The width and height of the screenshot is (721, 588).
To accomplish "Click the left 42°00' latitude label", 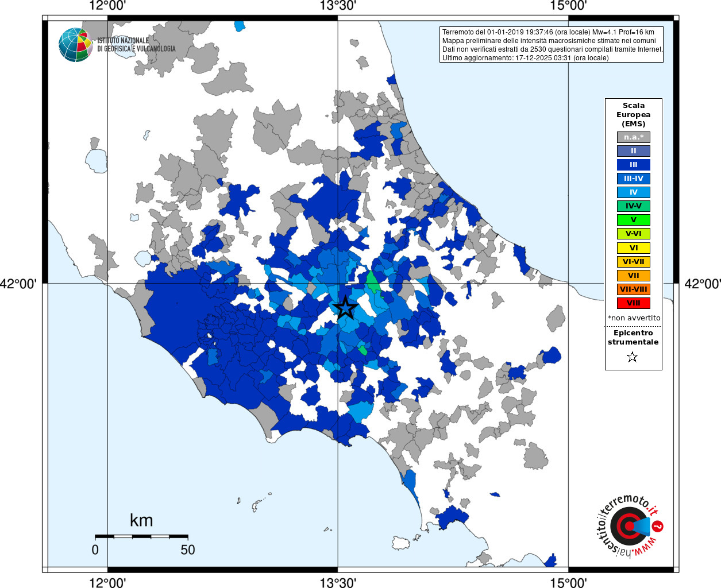I will (18, 284).
